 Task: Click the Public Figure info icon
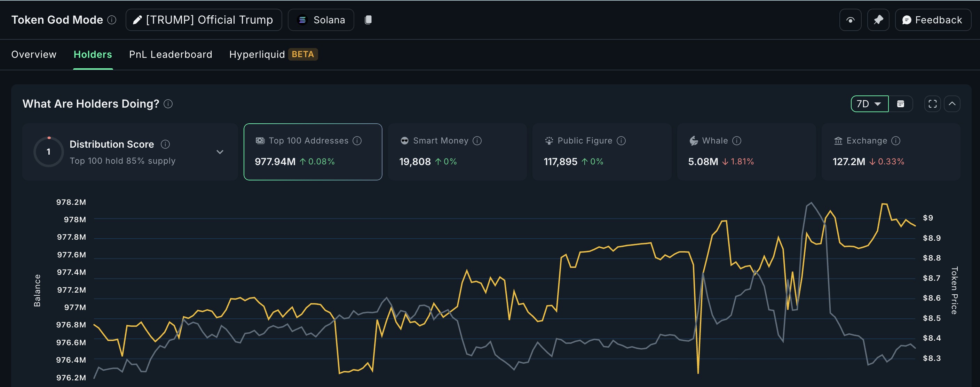click(x=621, y=141)
